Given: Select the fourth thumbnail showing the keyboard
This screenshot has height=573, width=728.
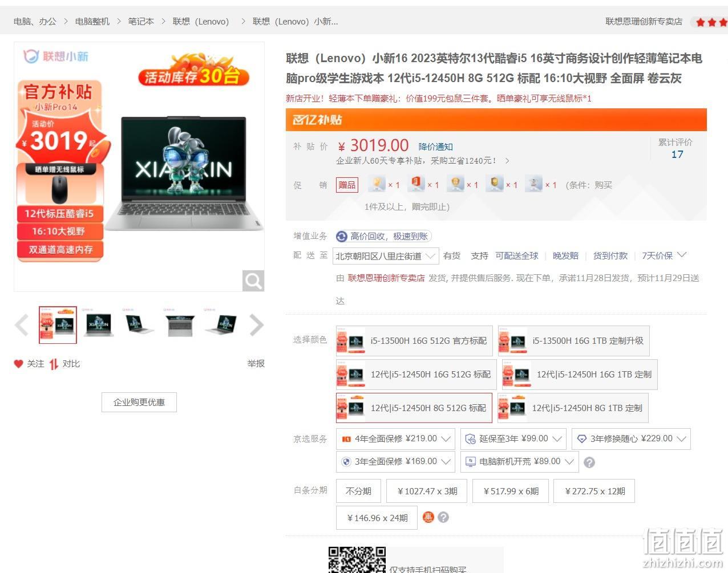Looking at the screenshot, I should tap(180, 325).
